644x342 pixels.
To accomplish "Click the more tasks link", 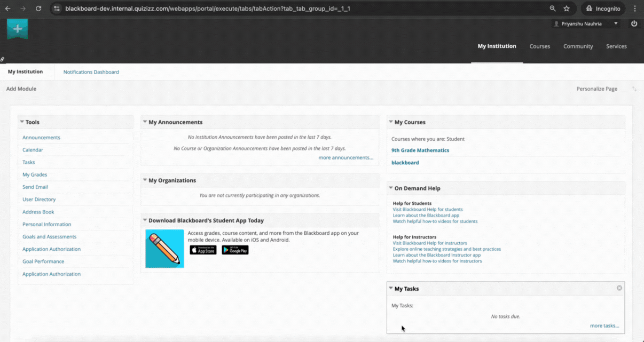I will pyautogui.click(x=604, y=326).
